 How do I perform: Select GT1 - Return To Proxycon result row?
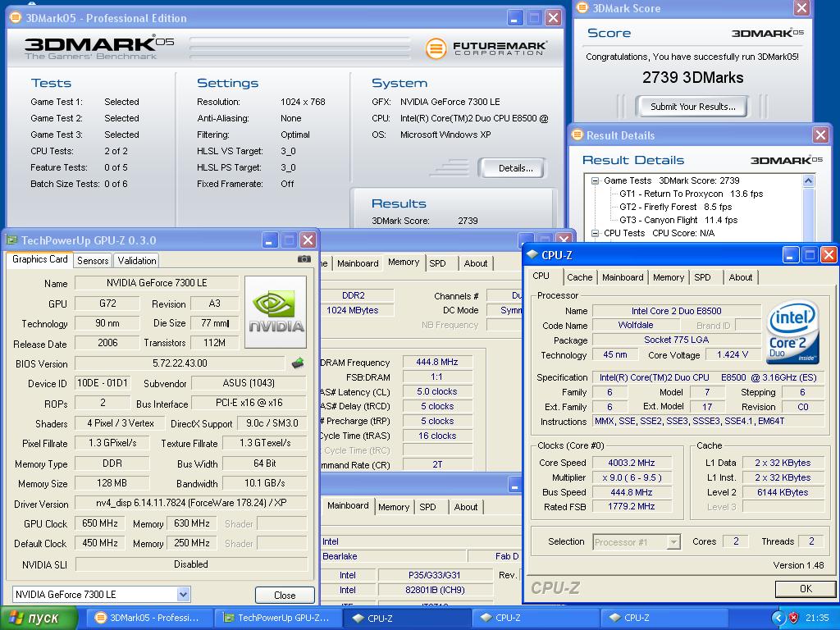click(x=691, y=194)
